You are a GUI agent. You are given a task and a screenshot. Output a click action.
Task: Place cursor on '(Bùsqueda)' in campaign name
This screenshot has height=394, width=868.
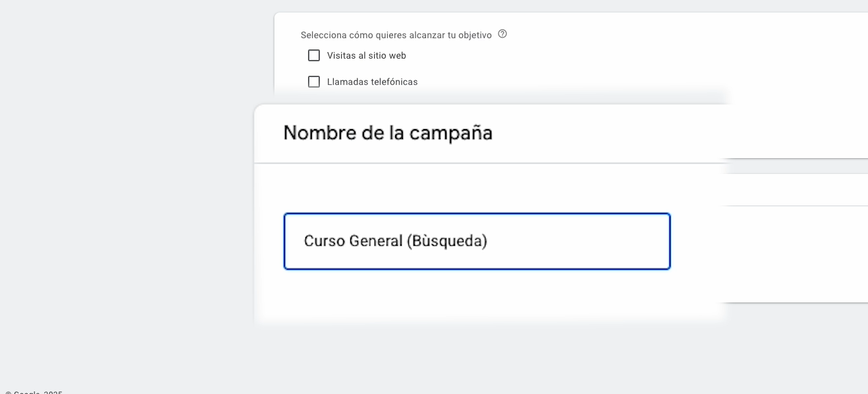pos(447,241)
